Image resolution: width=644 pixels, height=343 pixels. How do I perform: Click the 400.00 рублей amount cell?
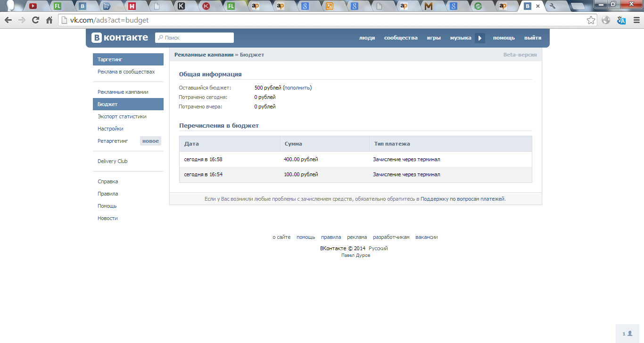[301, 159]
